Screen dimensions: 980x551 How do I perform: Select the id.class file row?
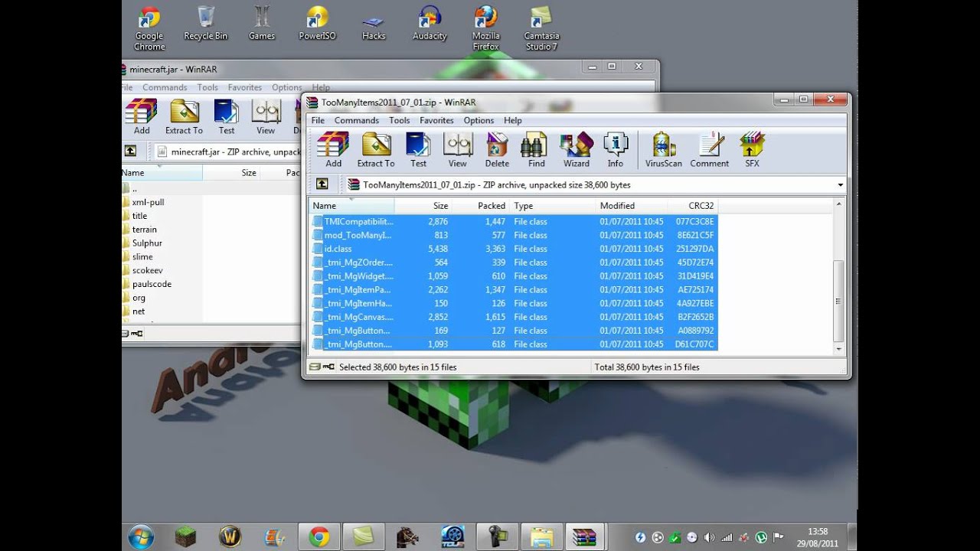point(513,249)
